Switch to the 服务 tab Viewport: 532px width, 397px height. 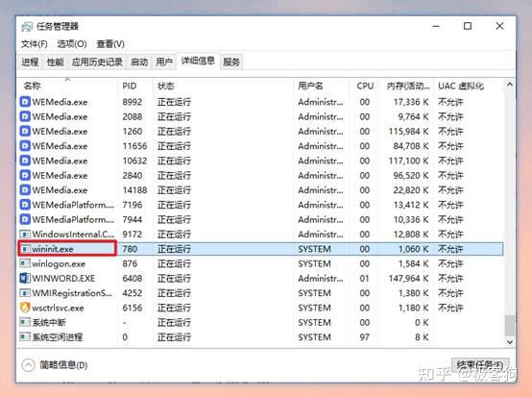click(231, 62)
